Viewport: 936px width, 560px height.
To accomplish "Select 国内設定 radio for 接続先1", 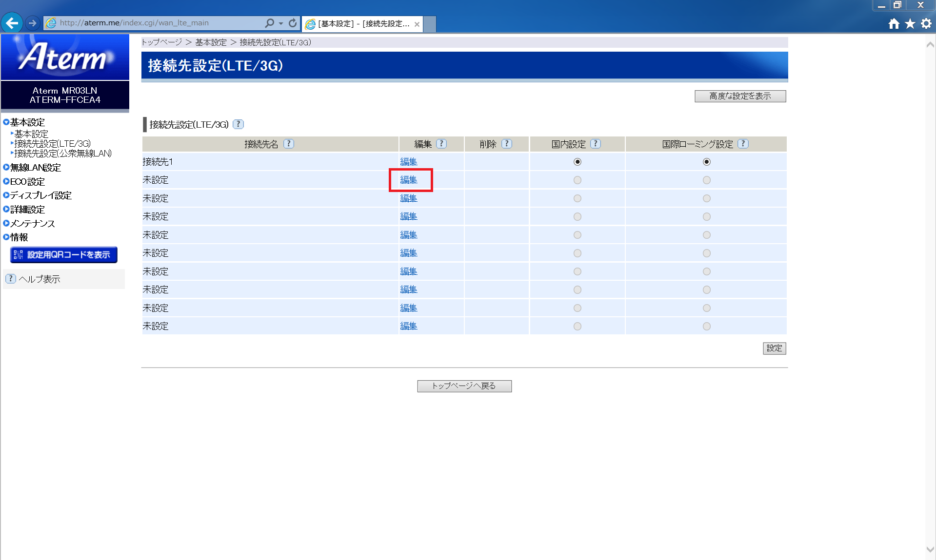I will coord(578,162).
